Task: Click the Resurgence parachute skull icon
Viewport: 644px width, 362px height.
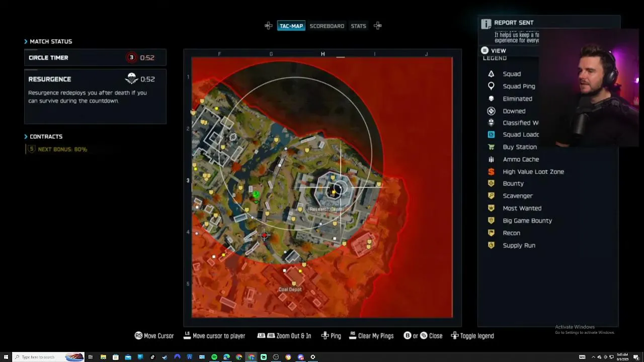Action: pos(132,78)
